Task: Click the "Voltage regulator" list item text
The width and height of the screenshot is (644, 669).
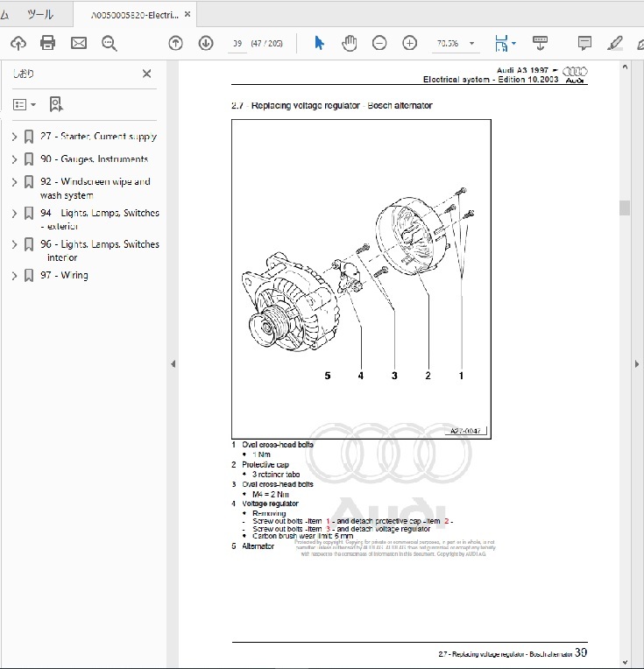Action: point(270,504)
